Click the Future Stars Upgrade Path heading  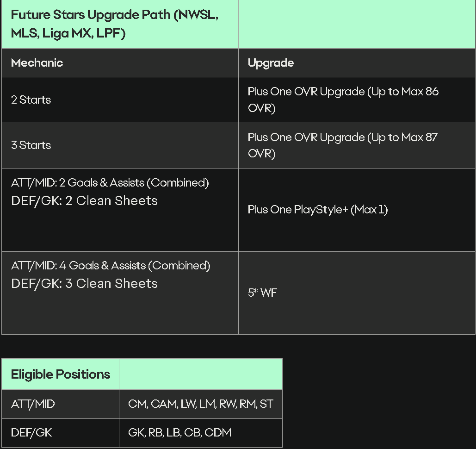pos(114,24)
